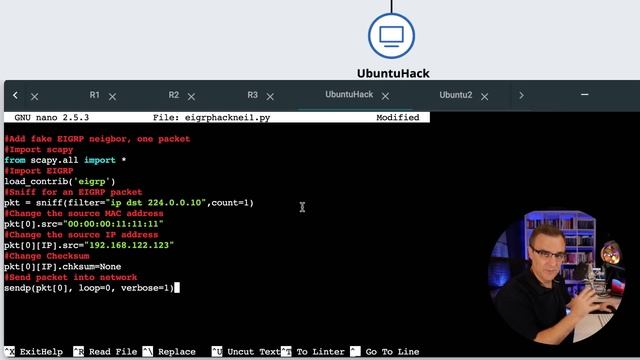Close the R3 tab

click(270, 97)
